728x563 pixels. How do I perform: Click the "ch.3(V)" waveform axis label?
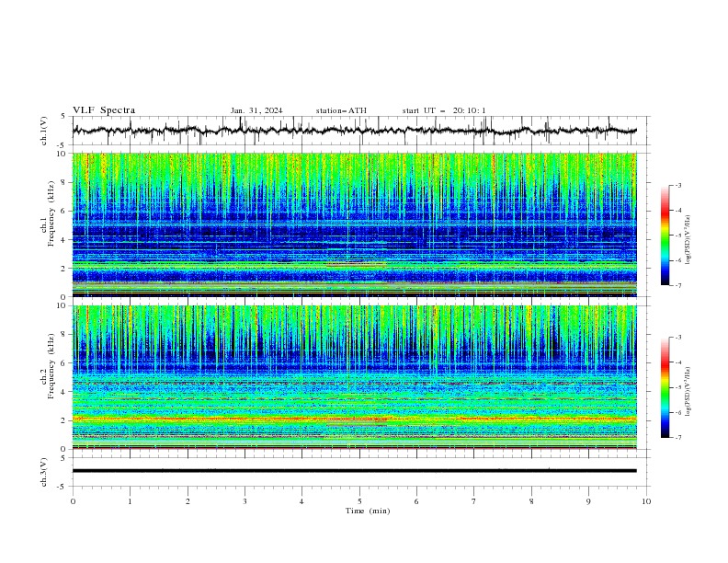tap(44, 472)
